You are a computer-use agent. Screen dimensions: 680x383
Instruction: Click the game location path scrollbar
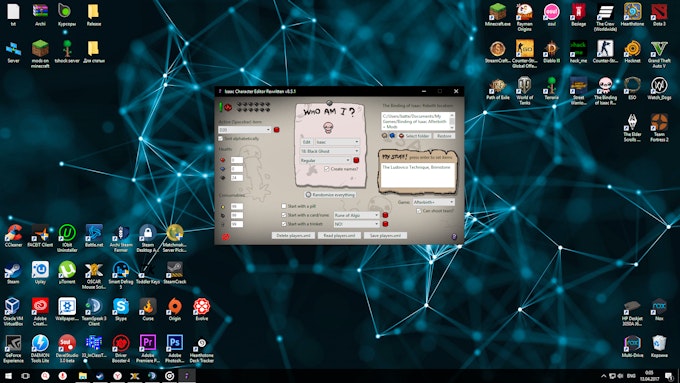tap(452, 121)
